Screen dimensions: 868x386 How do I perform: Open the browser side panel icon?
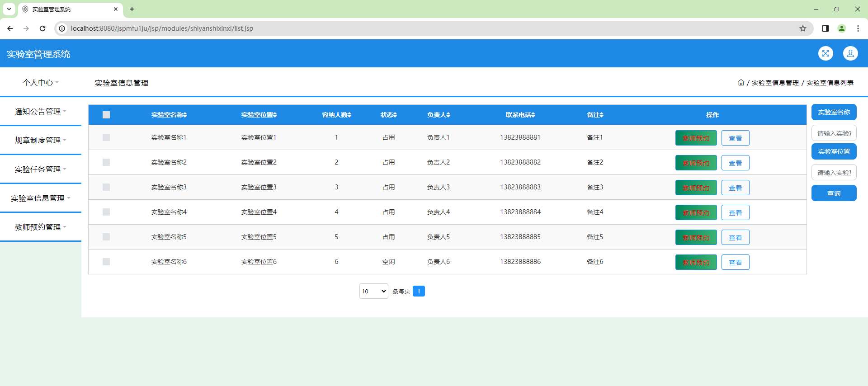point(826,28)
